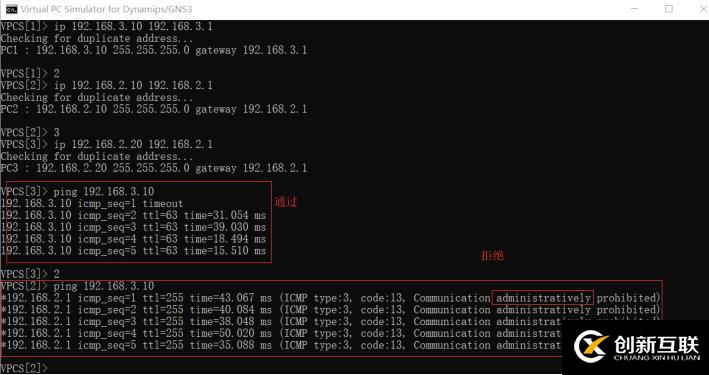Click the red 拒绝 annotation label
This screenshot has width=709, height=375.
point(492,256)
